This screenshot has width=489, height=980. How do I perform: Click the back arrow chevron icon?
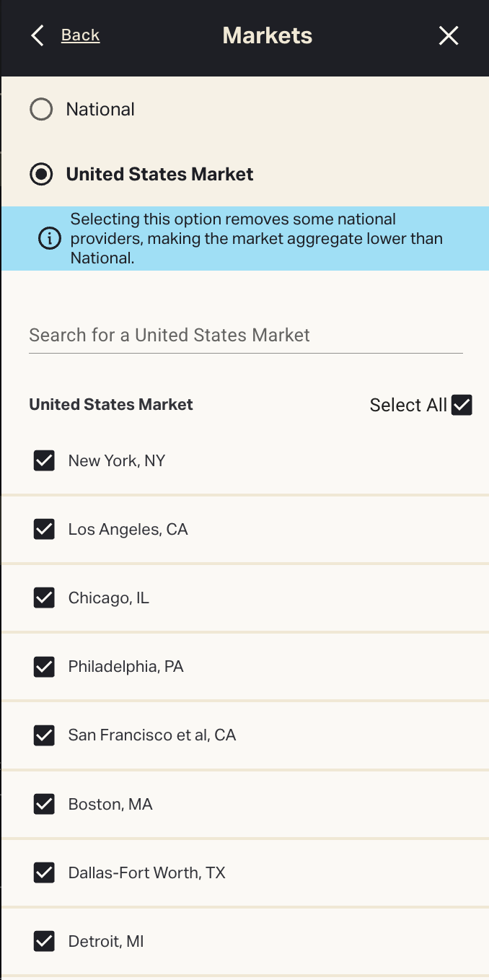click(x=38, y=35)
